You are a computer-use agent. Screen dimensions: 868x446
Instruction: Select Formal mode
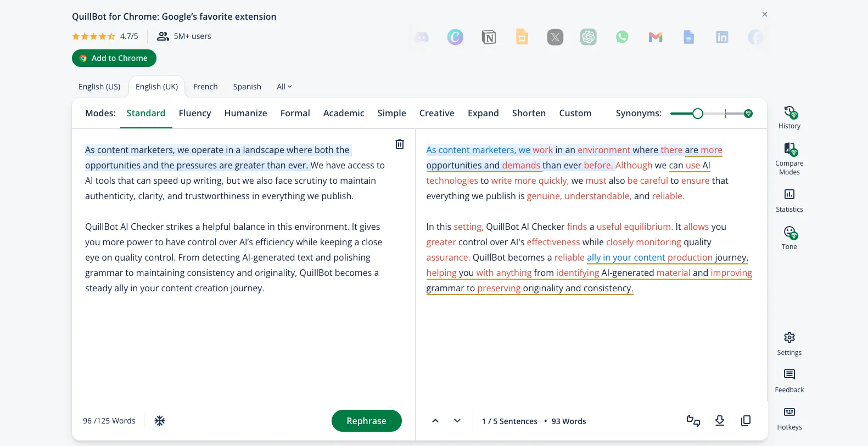pos(295,113)
